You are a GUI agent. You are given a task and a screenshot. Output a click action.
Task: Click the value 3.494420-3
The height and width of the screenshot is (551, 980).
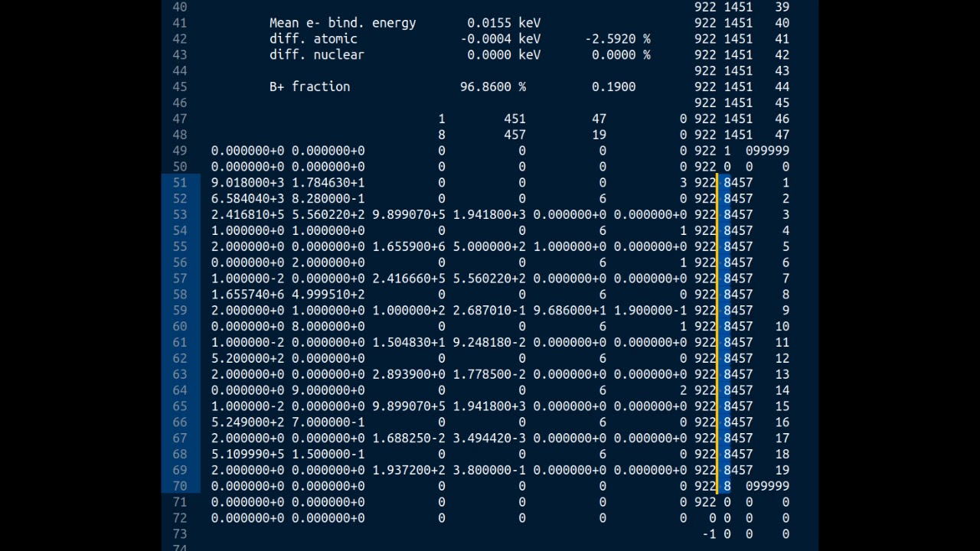(489, 439)
